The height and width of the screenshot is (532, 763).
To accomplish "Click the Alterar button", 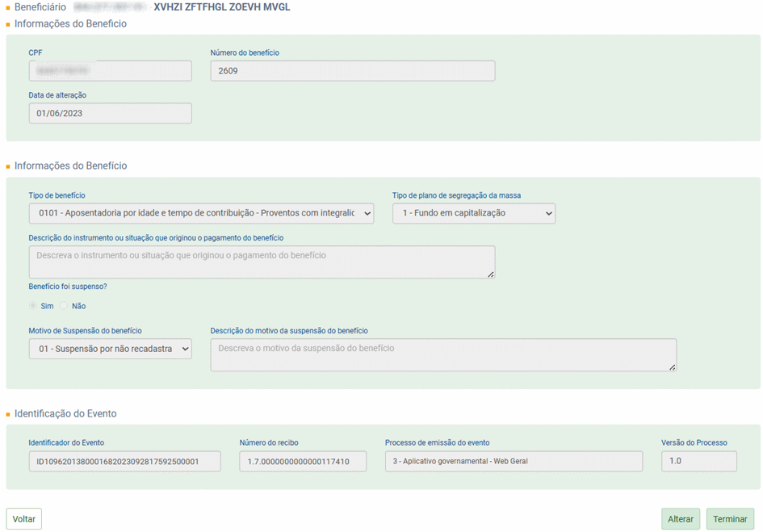I will 680,519.
